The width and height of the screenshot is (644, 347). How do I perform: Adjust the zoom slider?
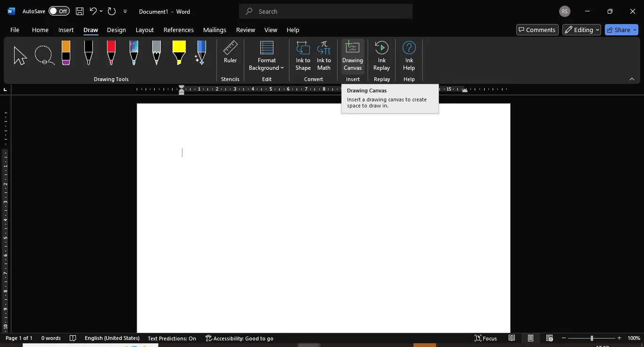[591, 338]
